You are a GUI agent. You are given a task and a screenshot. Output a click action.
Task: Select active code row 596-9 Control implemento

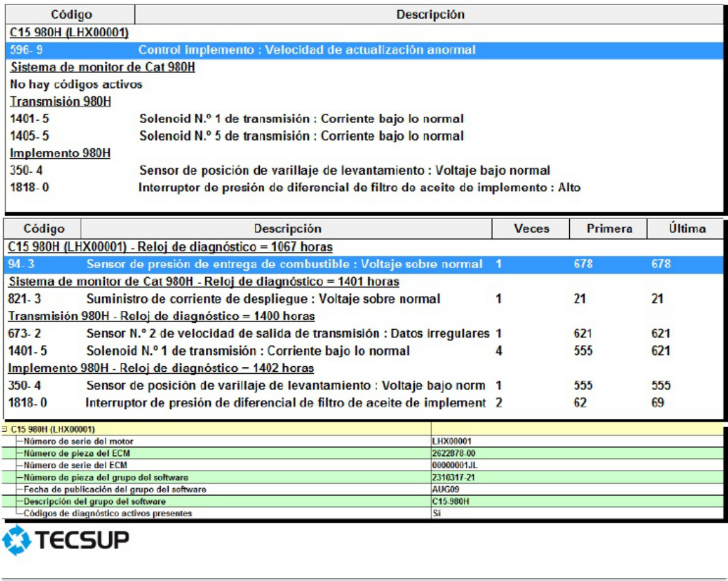(x=364, y=50)
